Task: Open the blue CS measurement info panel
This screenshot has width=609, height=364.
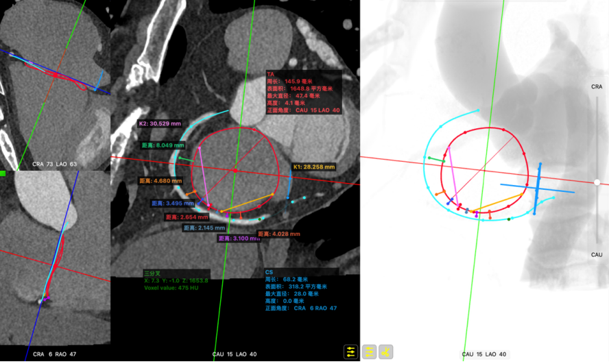Action: click(x=300, y=289)
